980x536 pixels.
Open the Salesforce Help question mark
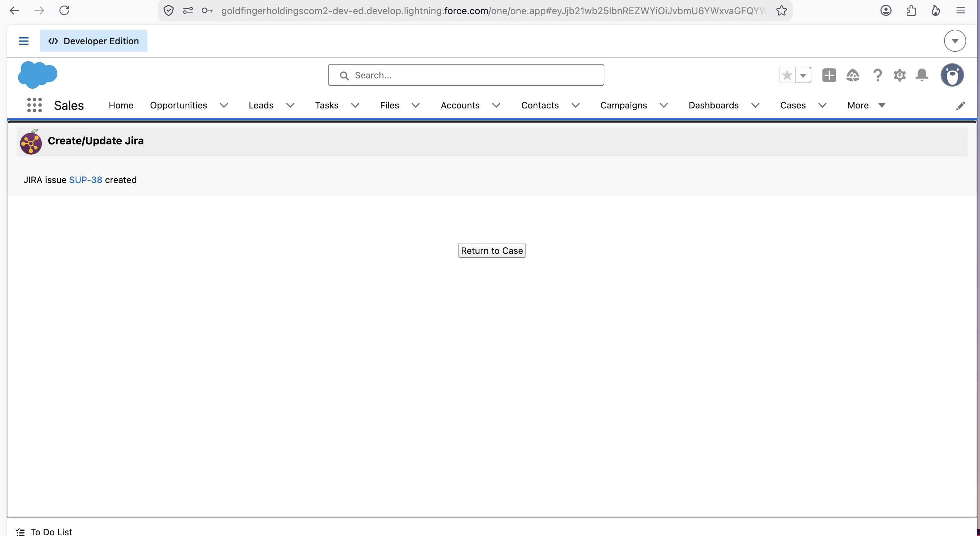[877, 75]
